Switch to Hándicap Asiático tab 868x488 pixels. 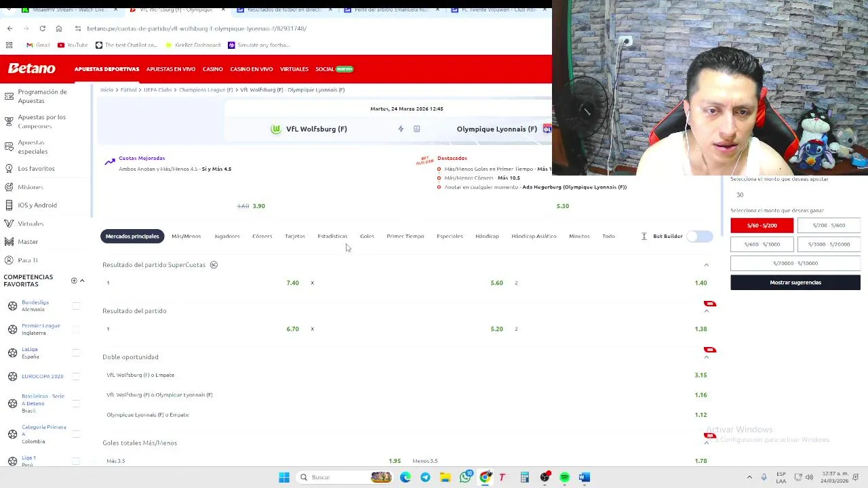click(x=534, y=236)
